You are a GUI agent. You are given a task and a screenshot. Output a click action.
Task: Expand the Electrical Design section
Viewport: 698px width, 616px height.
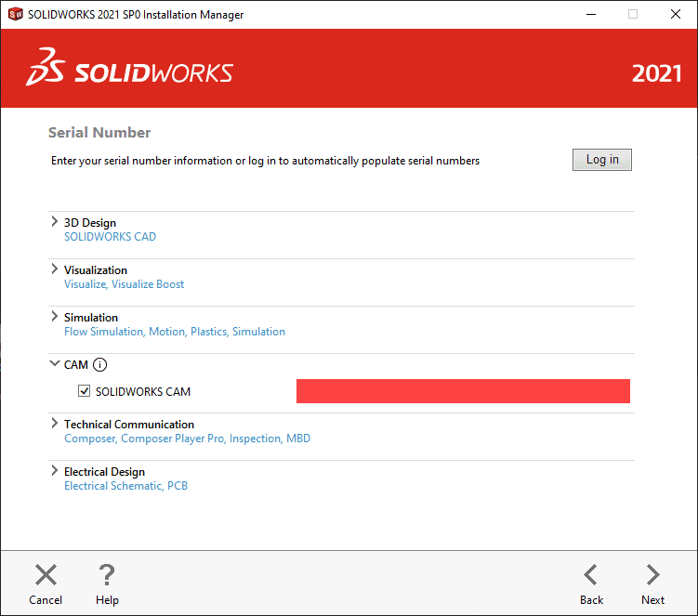point(54,470)
